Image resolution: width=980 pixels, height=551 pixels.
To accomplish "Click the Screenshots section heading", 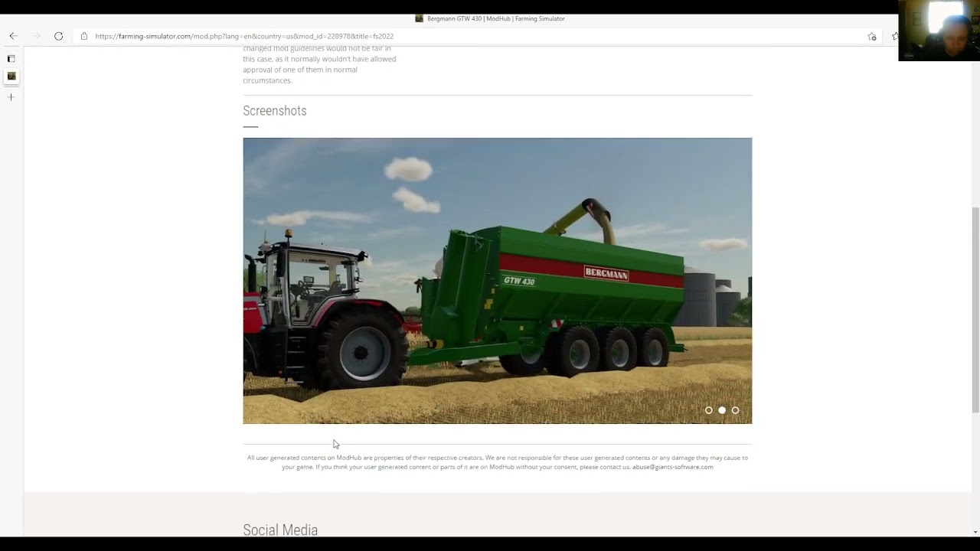I will (275, 111).
